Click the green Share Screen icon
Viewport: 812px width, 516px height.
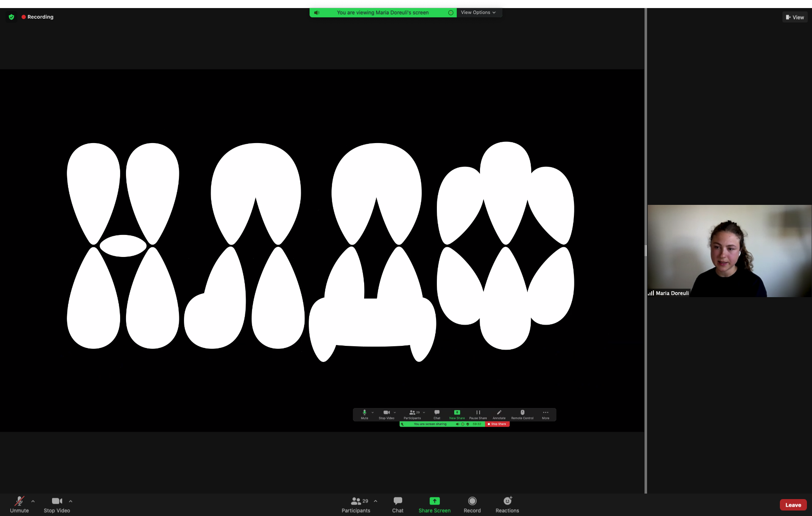pos(434,501)
